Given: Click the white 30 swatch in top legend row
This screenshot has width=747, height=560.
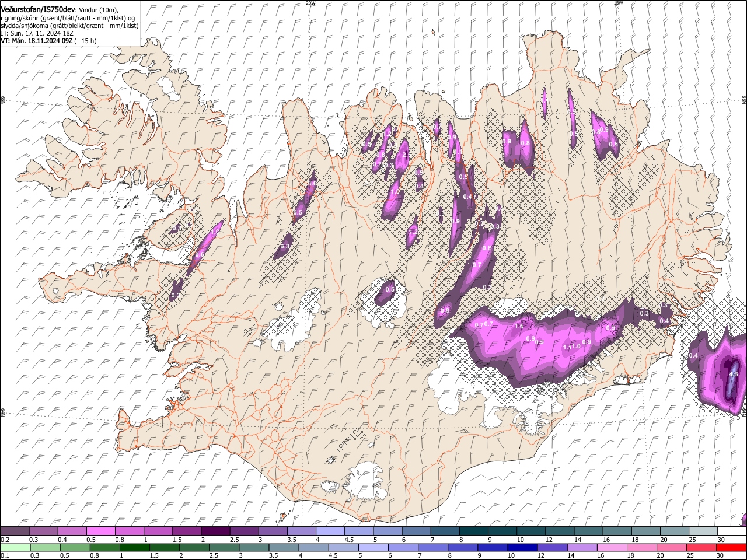Looking at the screenshot, I should click(732, 531).
